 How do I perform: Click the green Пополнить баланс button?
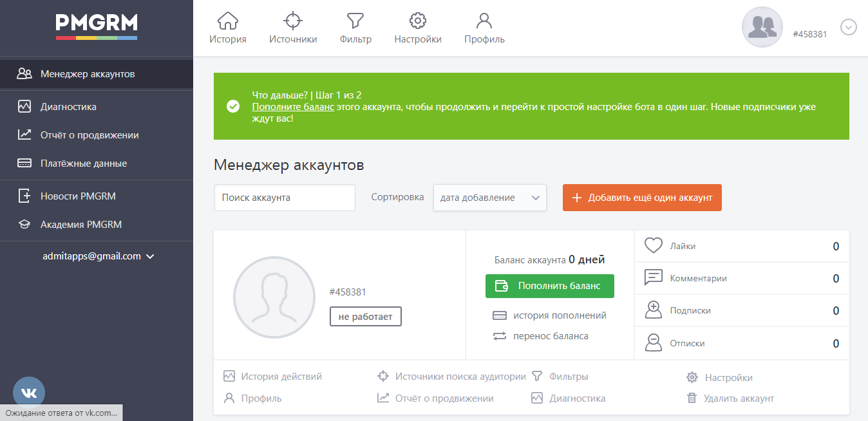(x=550, y=286)
